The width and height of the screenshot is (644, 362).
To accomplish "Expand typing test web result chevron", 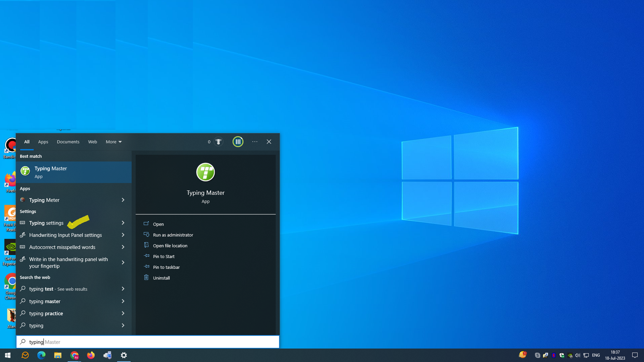I will 123,289.
